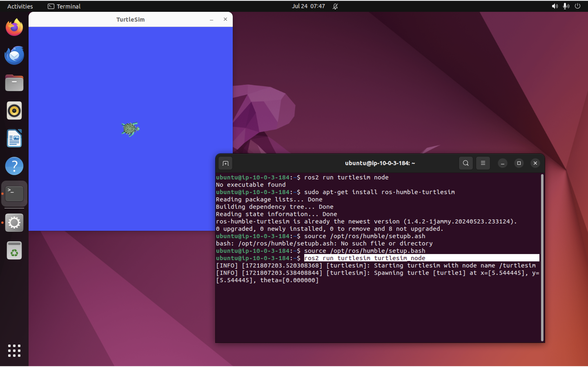This screenshot has width=588, height=367.
Task: Open the Files file manager
Action: point(14,83)
